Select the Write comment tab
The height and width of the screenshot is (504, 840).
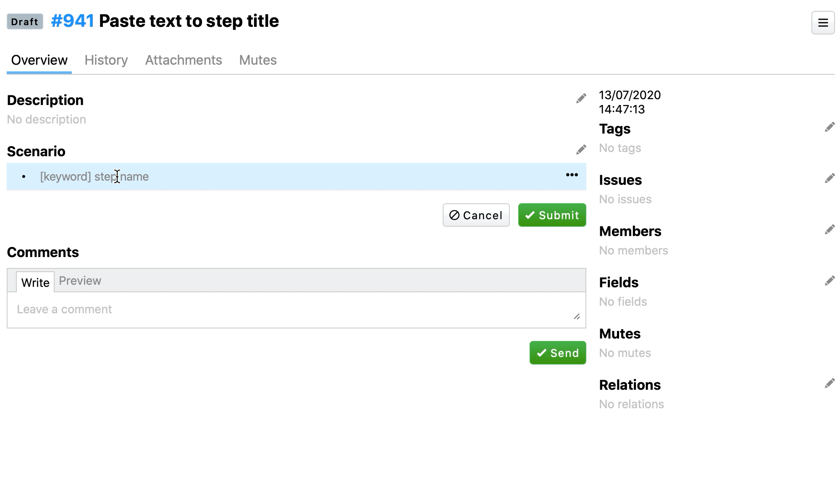(x=35, y=282)
